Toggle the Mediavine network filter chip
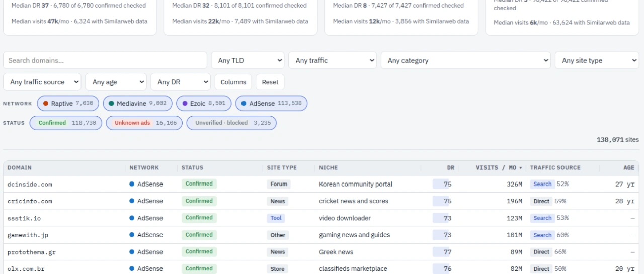This screenshot has width=644, height=274. [x=137, y=104]
